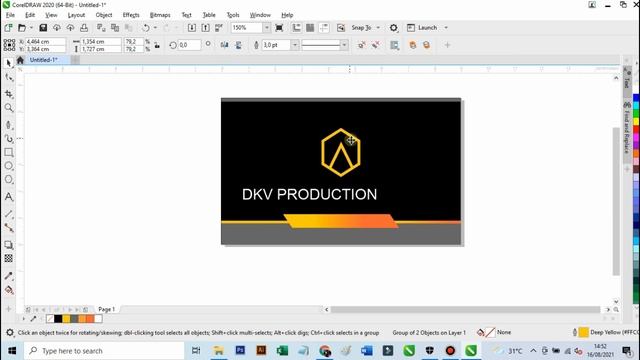Click the Import icon in the toolbar

(x=192, y=28)
